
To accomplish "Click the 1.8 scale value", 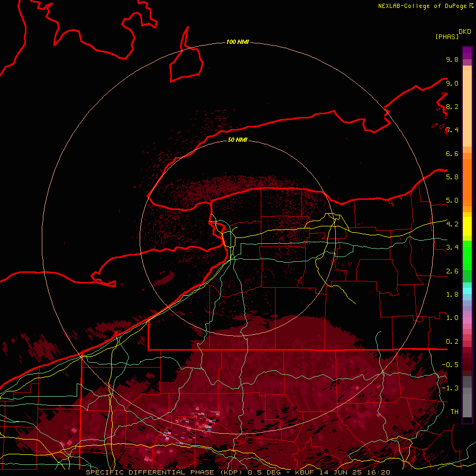I will point(452,295).
